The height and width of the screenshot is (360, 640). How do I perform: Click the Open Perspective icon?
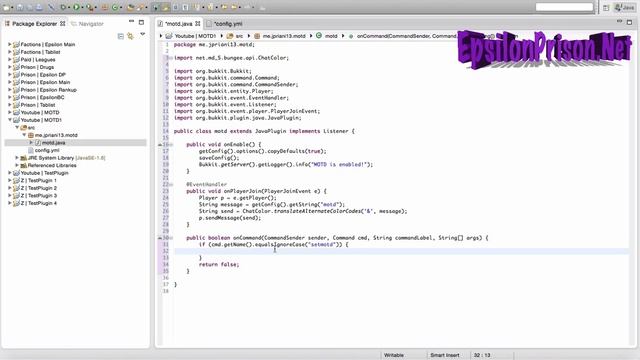click(606, 7)
